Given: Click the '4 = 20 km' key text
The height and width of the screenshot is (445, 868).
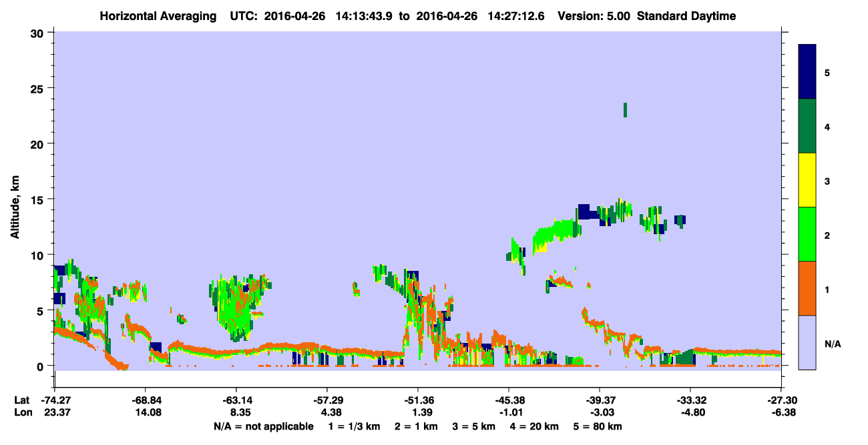Looking at the screenshot, I should [x=533, y=426].
